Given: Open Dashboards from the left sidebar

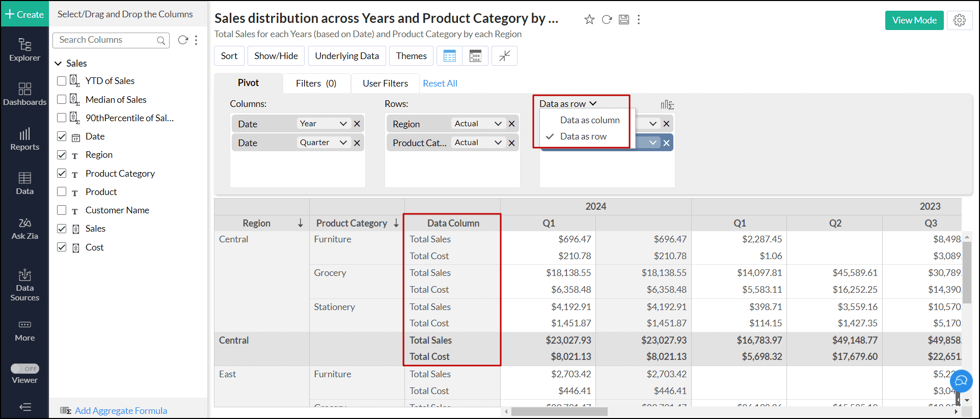Looking at the screenshot, I should 24,94.
